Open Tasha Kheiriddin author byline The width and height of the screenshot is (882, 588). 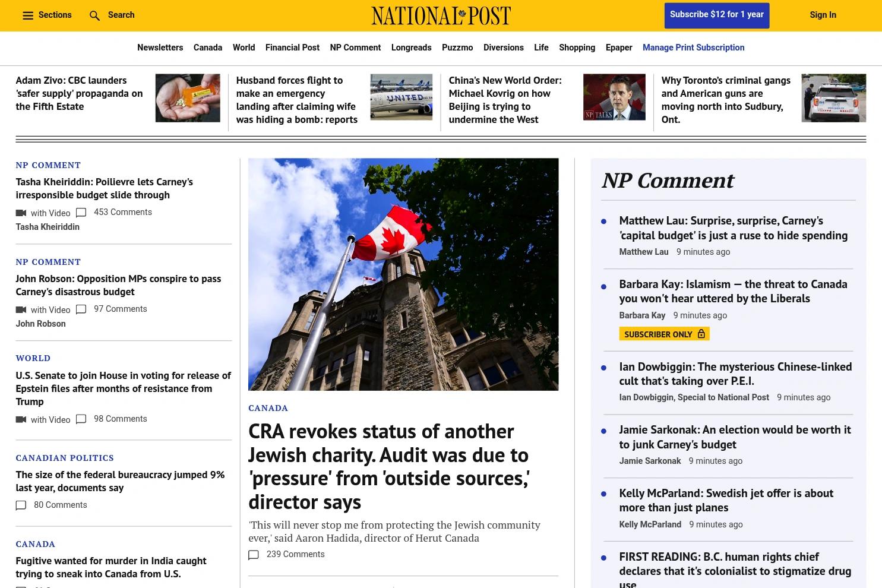(x=48, y=227)
